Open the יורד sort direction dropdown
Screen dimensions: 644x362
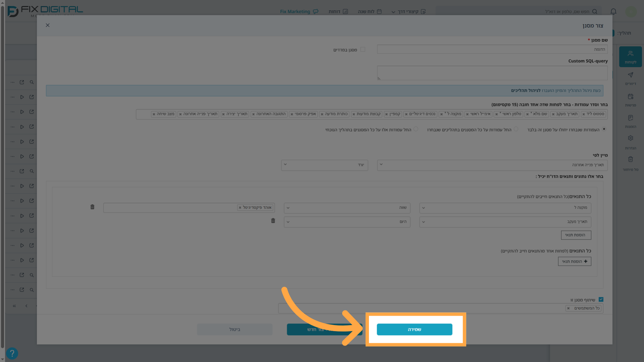(324, 165)
